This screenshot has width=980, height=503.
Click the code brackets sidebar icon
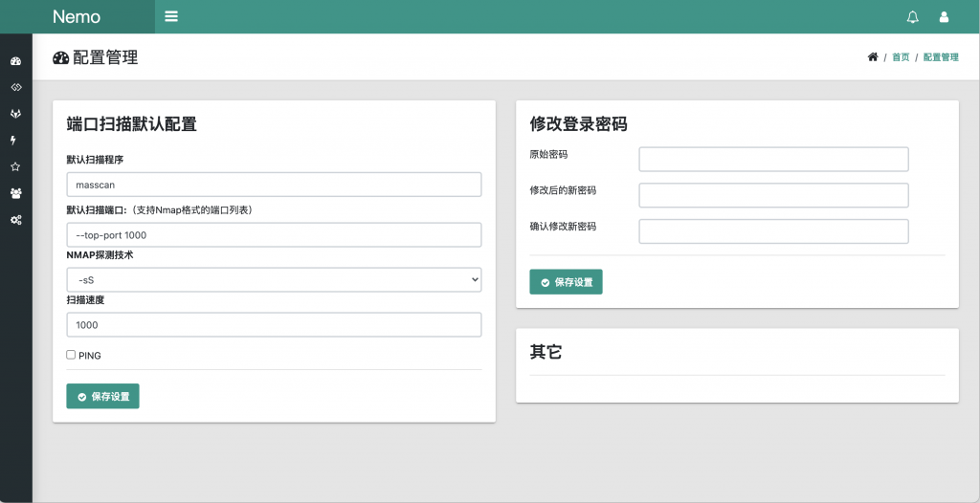point(15,87)
